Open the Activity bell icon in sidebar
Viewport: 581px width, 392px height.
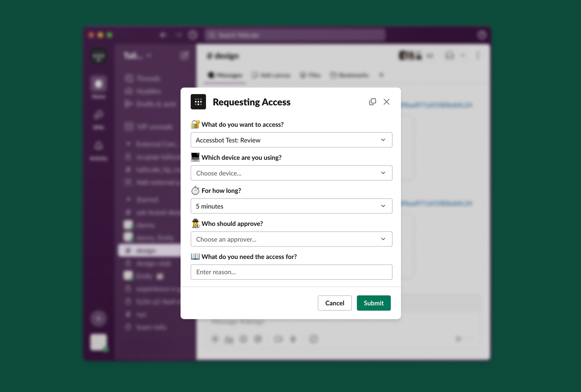(x=98, y=146)
